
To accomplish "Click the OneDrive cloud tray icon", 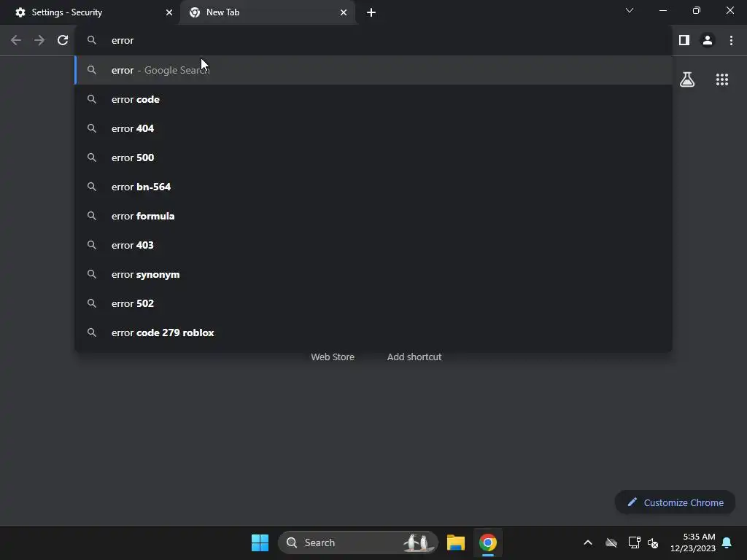I will 611,542.
